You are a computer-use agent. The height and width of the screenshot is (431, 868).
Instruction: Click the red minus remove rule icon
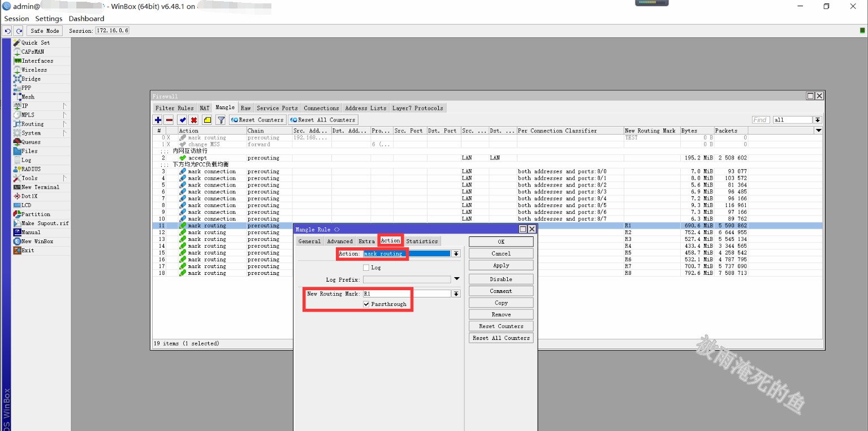(x=169, y=120)
